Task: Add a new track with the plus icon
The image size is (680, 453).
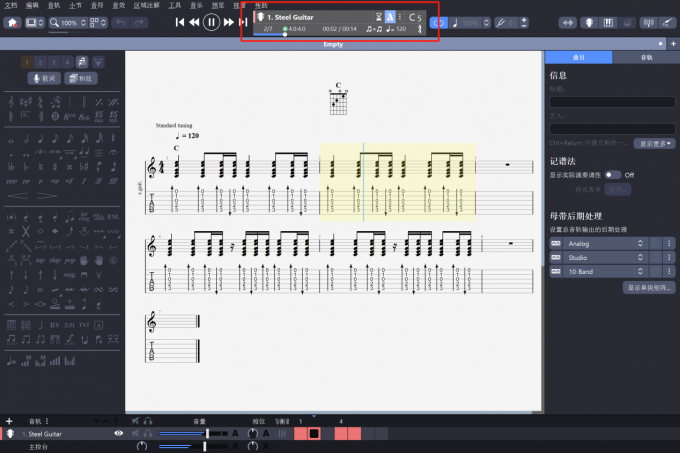Action: [9, 421]
